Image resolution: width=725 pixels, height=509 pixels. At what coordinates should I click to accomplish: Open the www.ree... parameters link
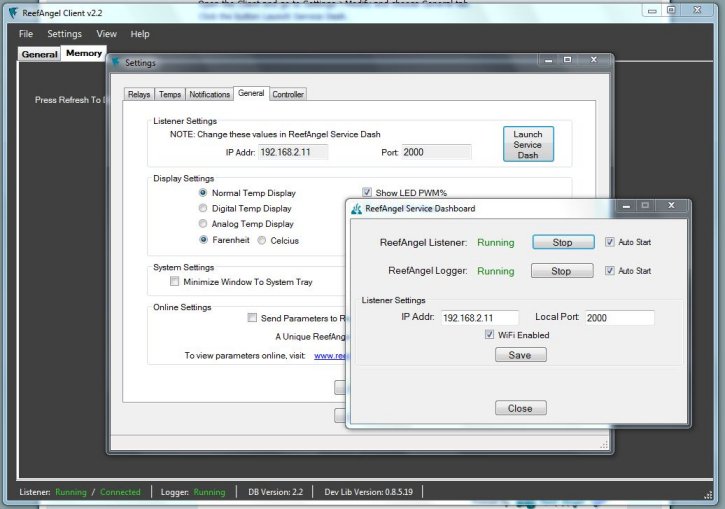330,356
